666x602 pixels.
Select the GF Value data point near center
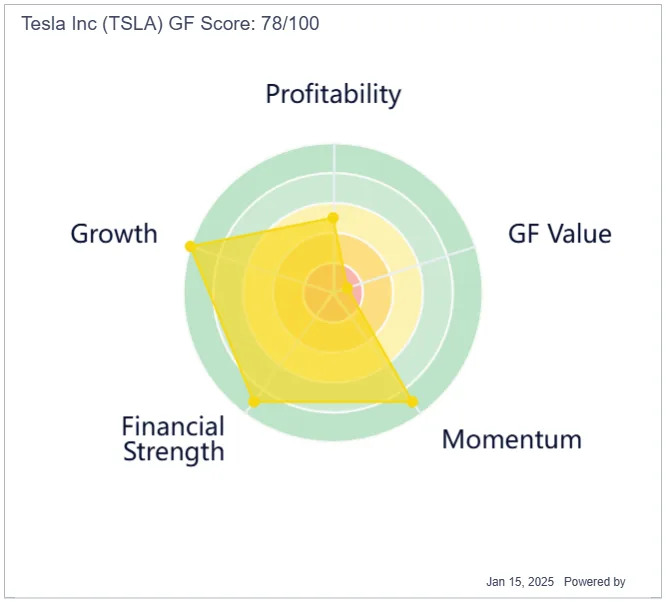pos(347,289)
